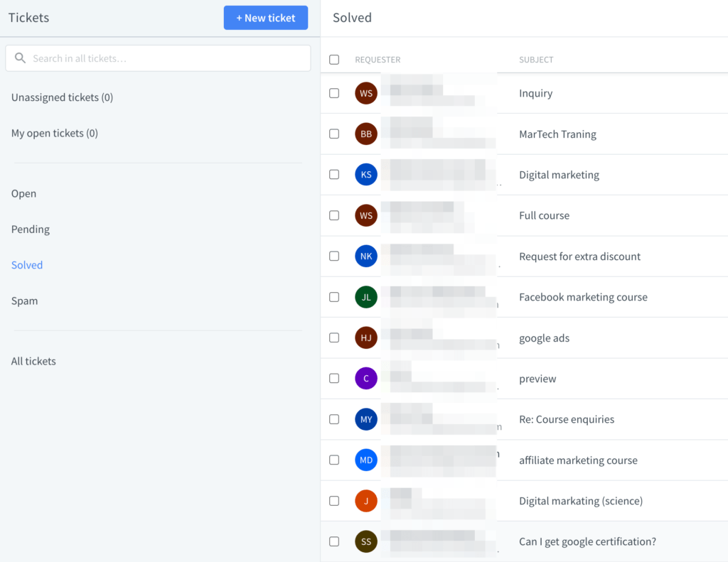Click the New ticket button

265,17
